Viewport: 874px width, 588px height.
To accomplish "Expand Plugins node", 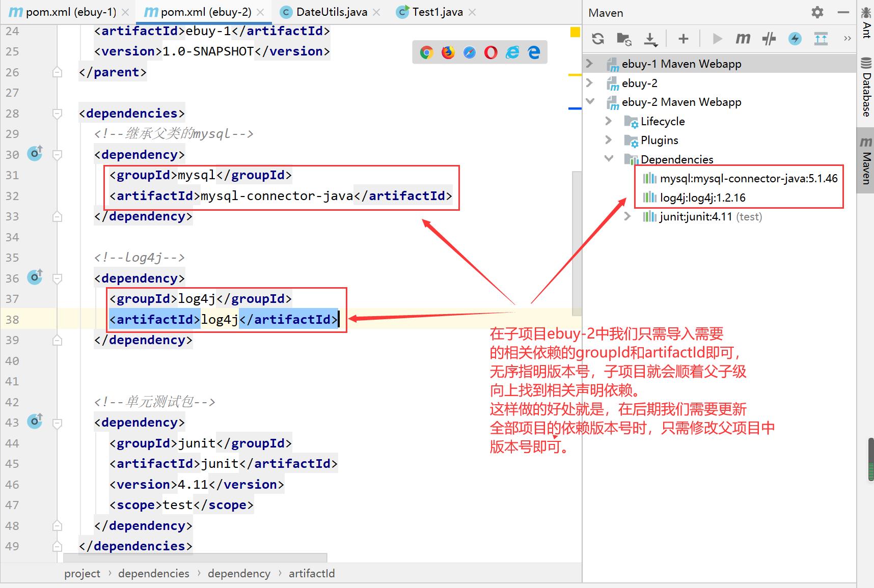I will pyautogui.click(x=608, y=139).
